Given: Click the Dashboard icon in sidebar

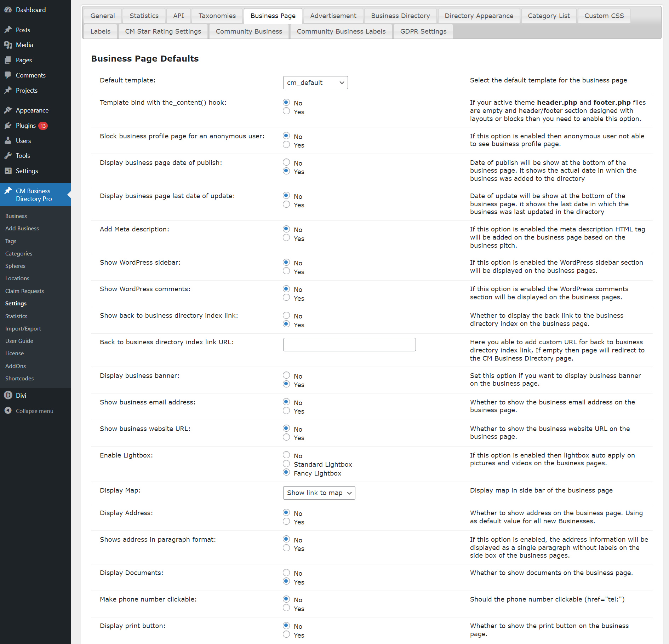Looking at the screenshot, I should coord(8,10).
